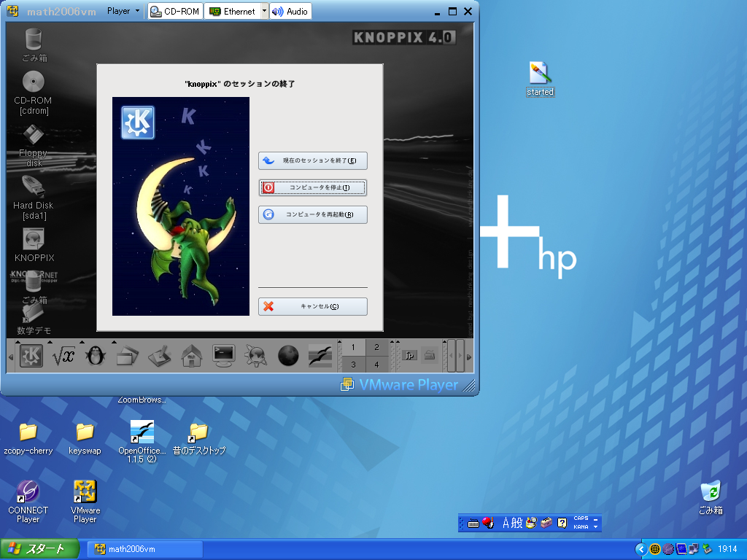Switch to virtual desktop 1
Viewport: 747px width, 560px height.
click(354, 347)
